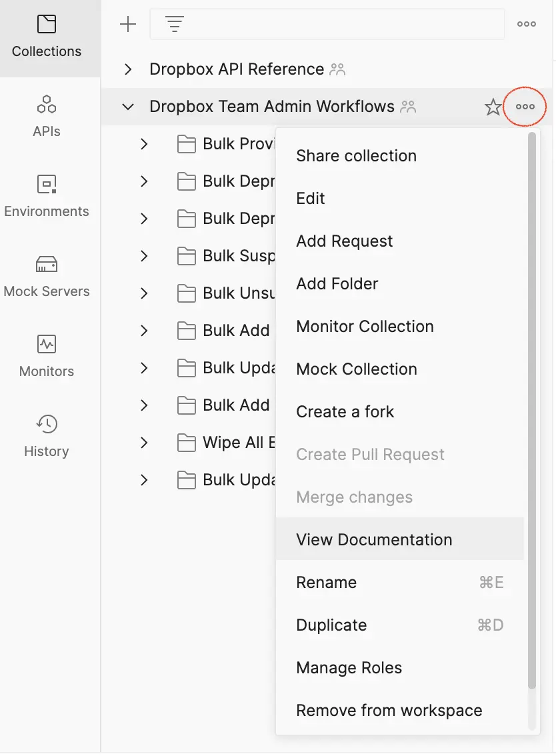Open the APIs sidebar section
This screenshot has height=756, width=556.
tap(47, 117)
